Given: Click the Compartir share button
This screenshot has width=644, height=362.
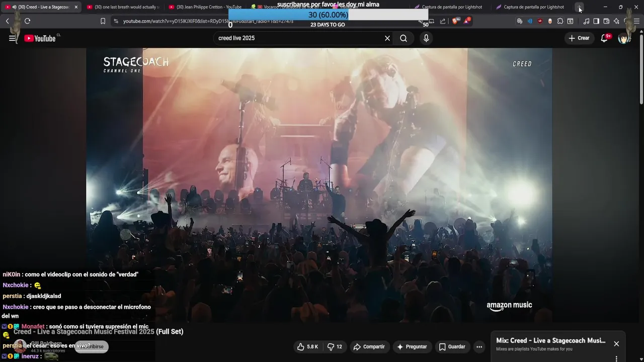Looking at the screenshot, I should [x=369, y=347].
